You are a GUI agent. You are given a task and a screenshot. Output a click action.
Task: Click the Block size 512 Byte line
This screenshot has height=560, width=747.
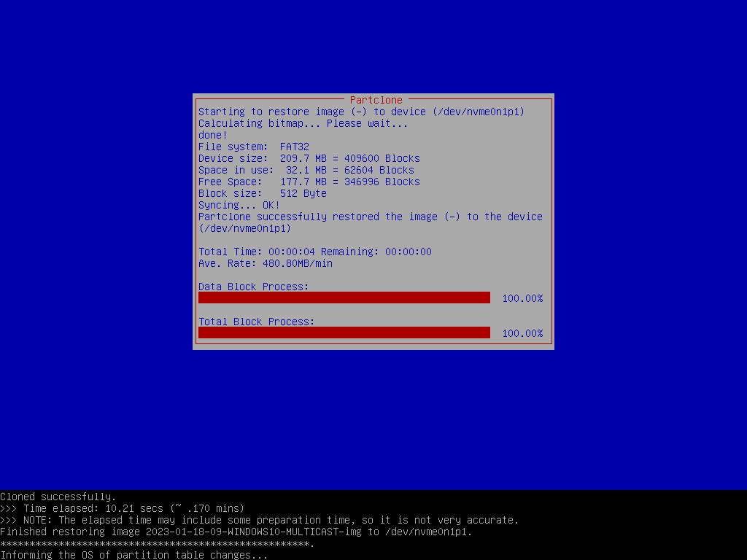(x=263, y=193)
